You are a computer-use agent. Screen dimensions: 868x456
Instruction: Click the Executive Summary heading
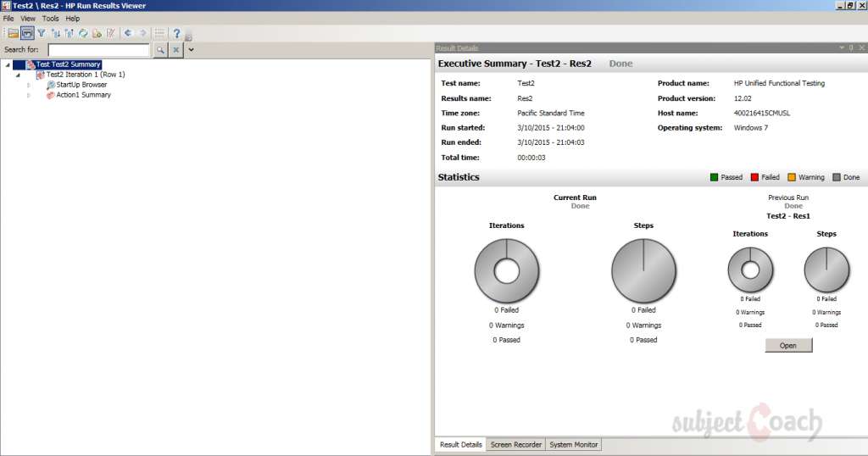click(x=515, y=64)
